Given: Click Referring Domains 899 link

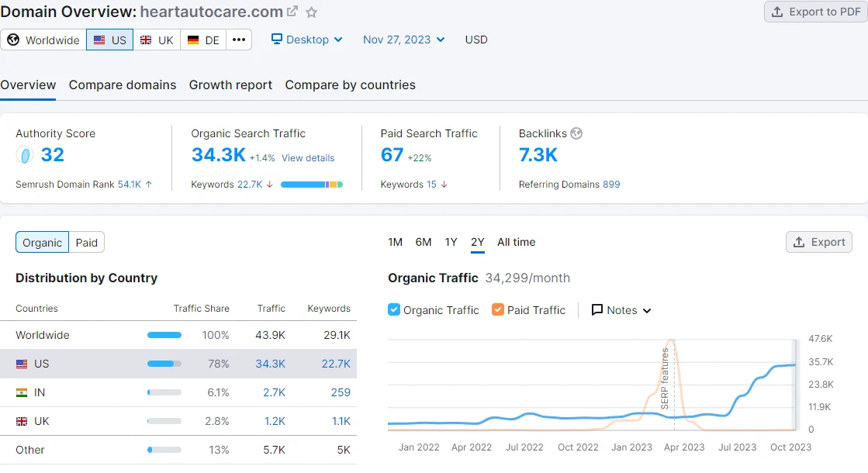Looking at the screenshot, I should click(x=611, y=185).
